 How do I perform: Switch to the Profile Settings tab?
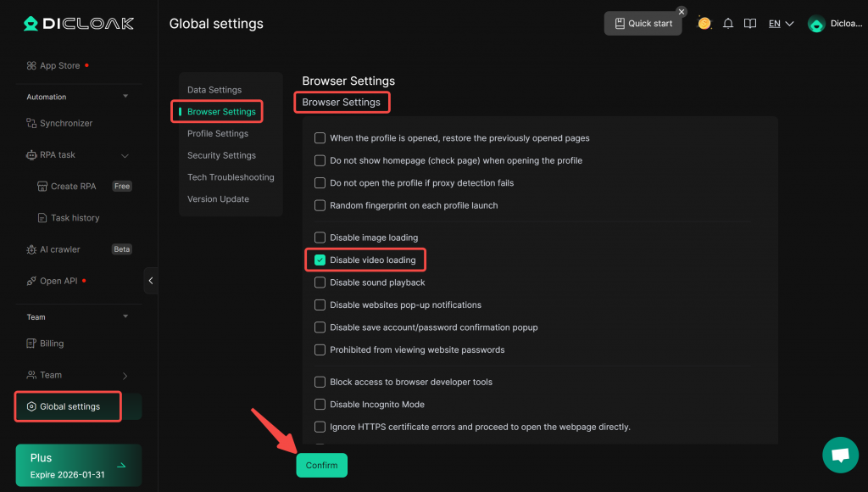[x=218, y=133]
